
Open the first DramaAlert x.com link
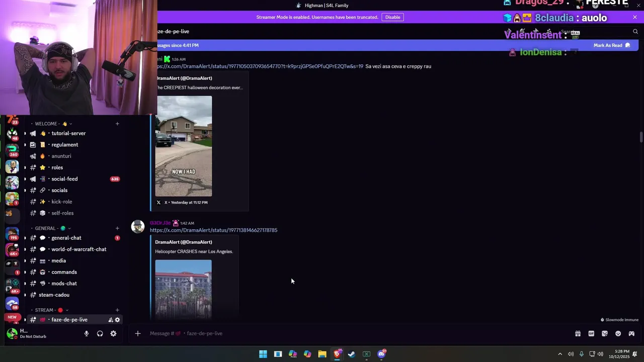(x=260, y=66)
